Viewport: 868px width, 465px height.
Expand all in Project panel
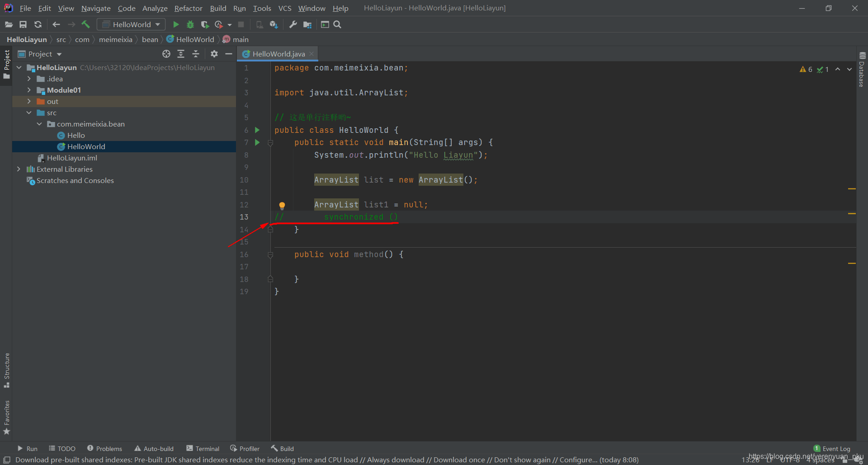pos(181,54)
